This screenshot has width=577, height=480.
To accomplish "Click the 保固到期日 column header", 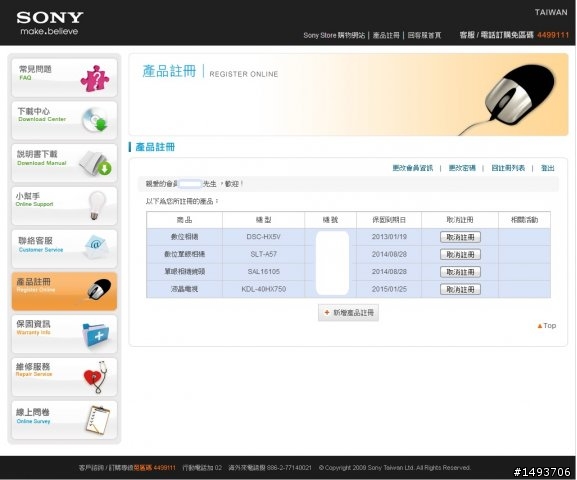I will pyautogui.click(x=389, y=220).
